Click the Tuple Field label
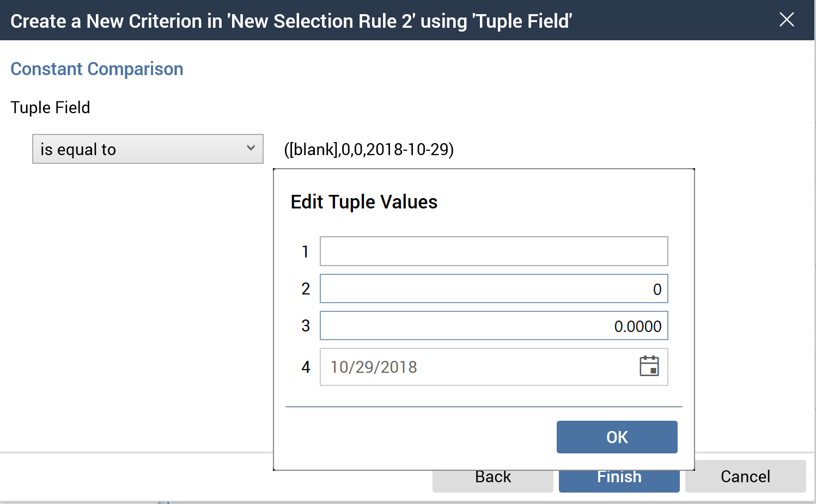This screenshot has height=504, width=816. pyautogui.click(x=50, y=107)
